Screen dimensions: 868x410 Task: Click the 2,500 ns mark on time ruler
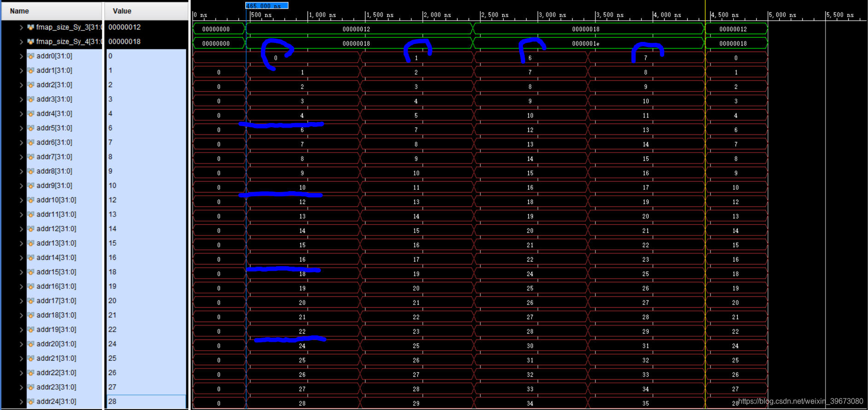tap(495, 15)
